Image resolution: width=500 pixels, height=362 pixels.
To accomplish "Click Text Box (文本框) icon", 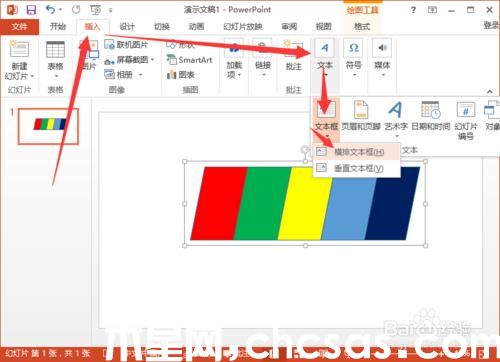I will (326, 110).
